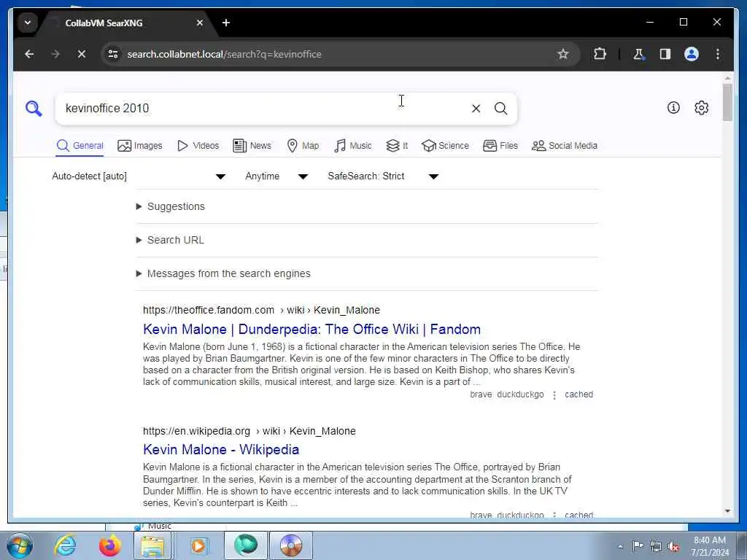Screen dimensions: 747x560
Task: Open the Chrome profile avatar
Action: click(692, 54)
